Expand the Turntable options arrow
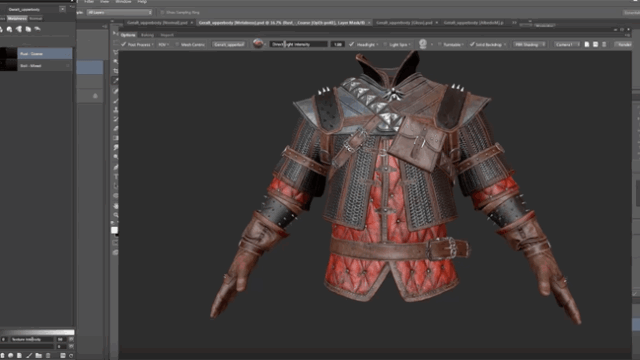This screenshot has width=640, height=360. click(463, 44)
